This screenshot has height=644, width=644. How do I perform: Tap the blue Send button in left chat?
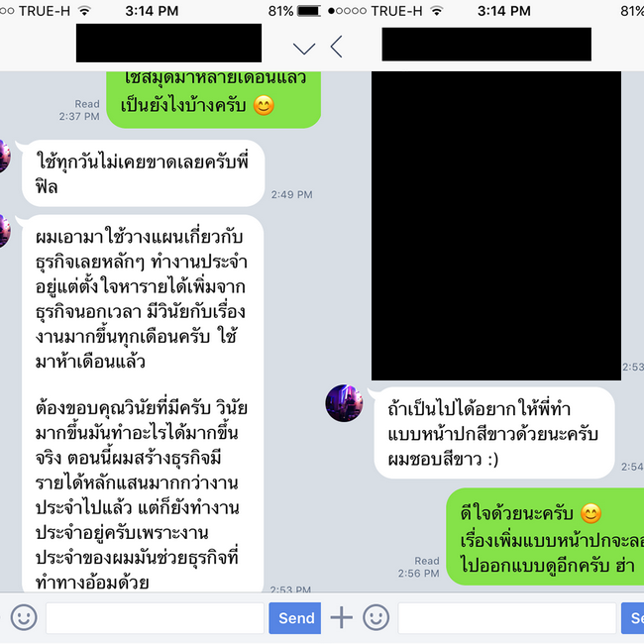[294, 617]
